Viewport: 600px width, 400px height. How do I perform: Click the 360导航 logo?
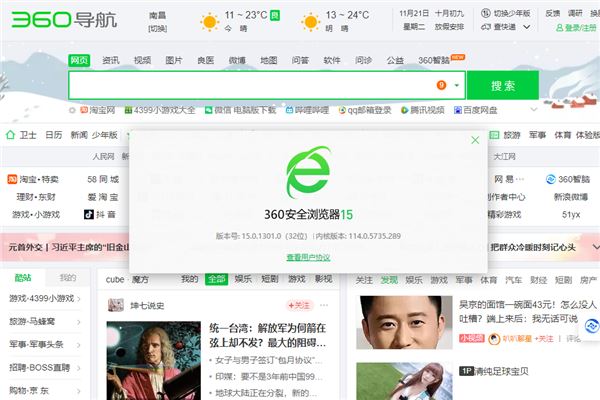pos(64,20)
